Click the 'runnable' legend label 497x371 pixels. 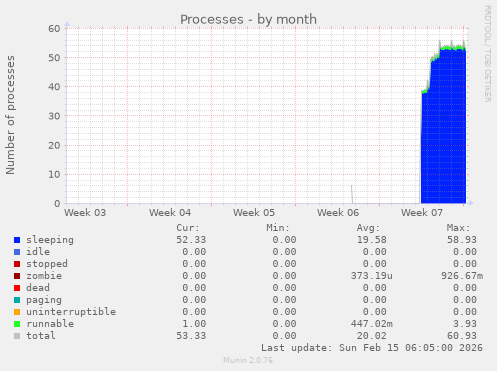tap(50, 324)
